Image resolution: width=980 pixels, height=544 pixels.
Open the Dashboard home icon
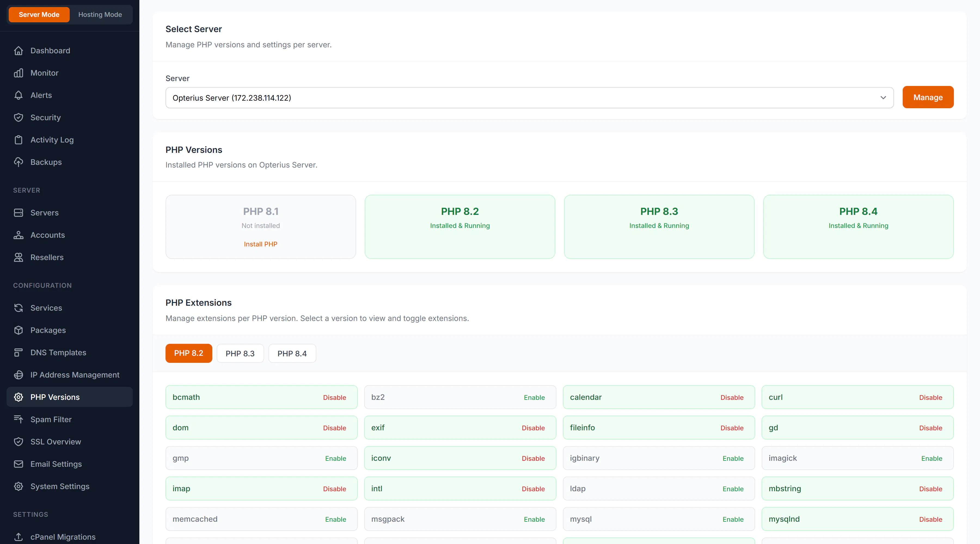(18, 51)
